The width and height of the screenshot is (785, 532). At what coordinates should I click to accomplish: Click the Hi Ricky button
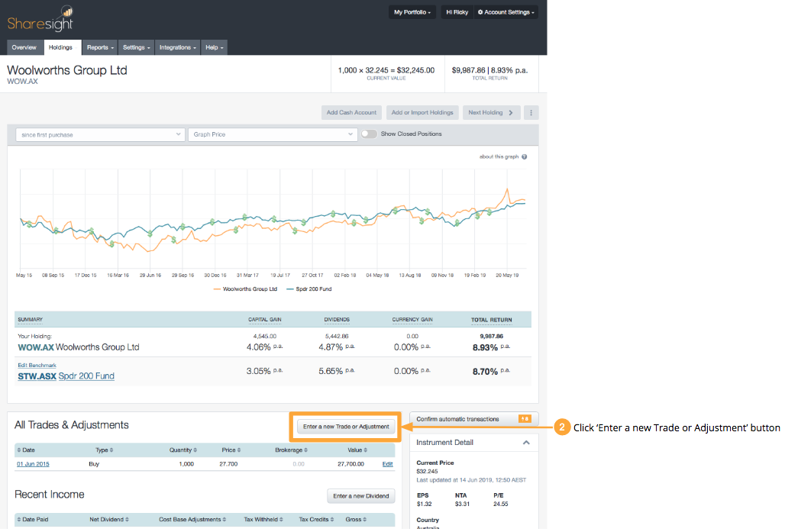click(457, 12)
